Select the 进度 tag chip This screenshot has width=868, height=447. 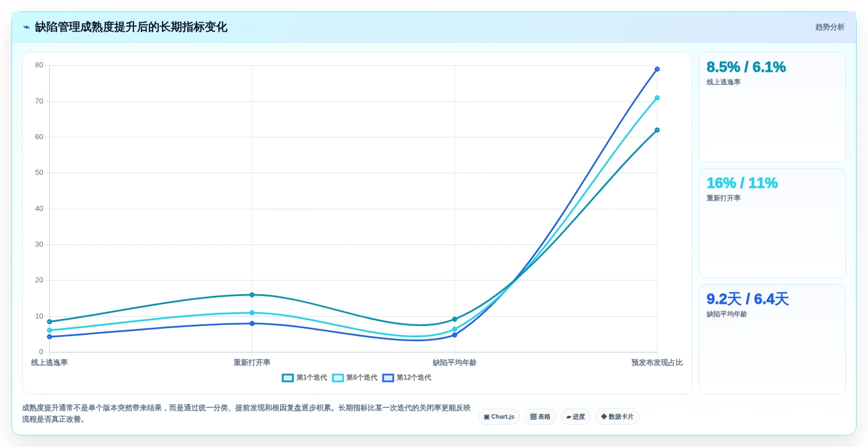[x=575, y=417]
